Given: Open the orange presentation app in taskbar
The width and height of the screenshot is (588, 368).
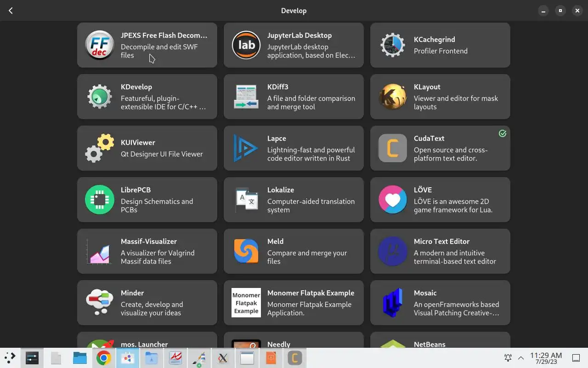Looking at the screenshot, I should (x=271, y=358).
